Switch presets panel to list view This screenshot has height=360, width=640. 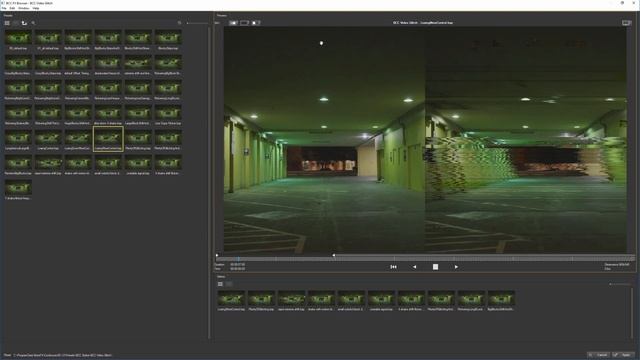16,23
